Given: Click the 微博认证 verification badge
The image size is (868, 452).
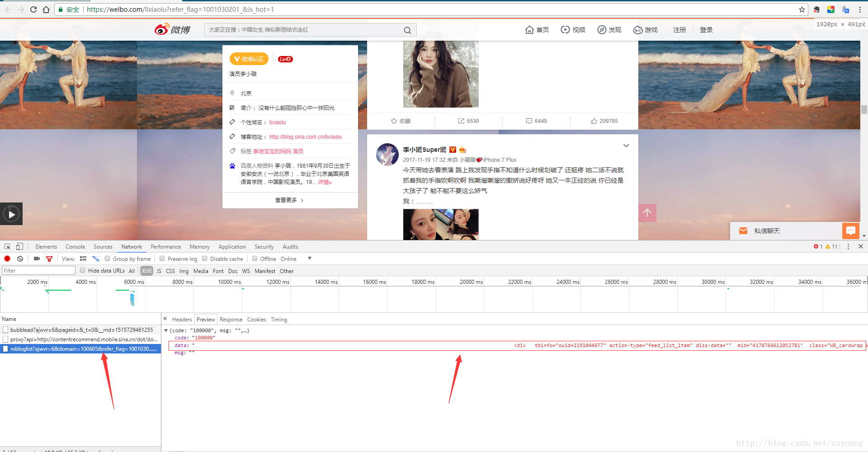Looking at the screenshot, I should point(249,59).
